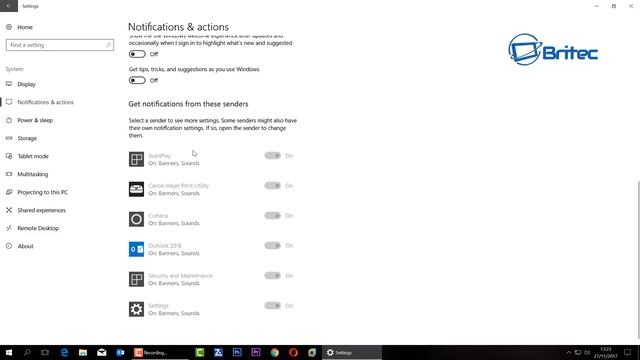Screen dimensions: 640x360
Task: Toggle AutoPlay notifications switch
Action: 273,156
